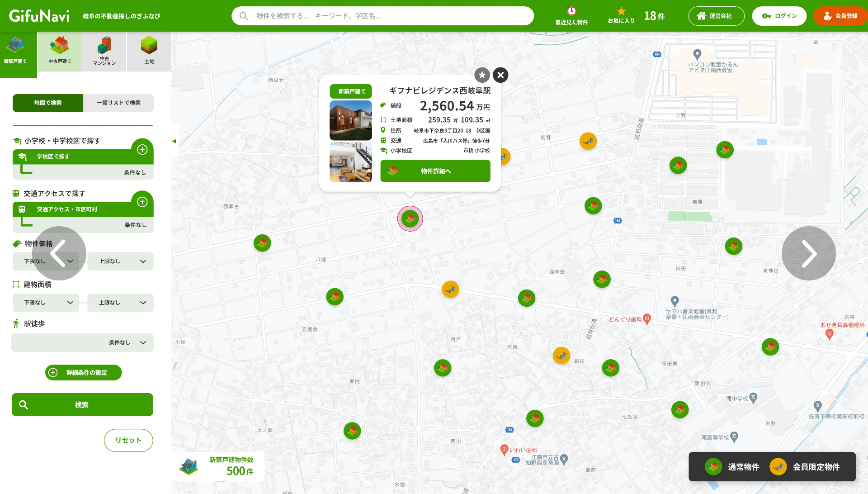868x494 pixels.
Task: Switch to 一覧リストで検索 list mode
Action: point(118,103)
